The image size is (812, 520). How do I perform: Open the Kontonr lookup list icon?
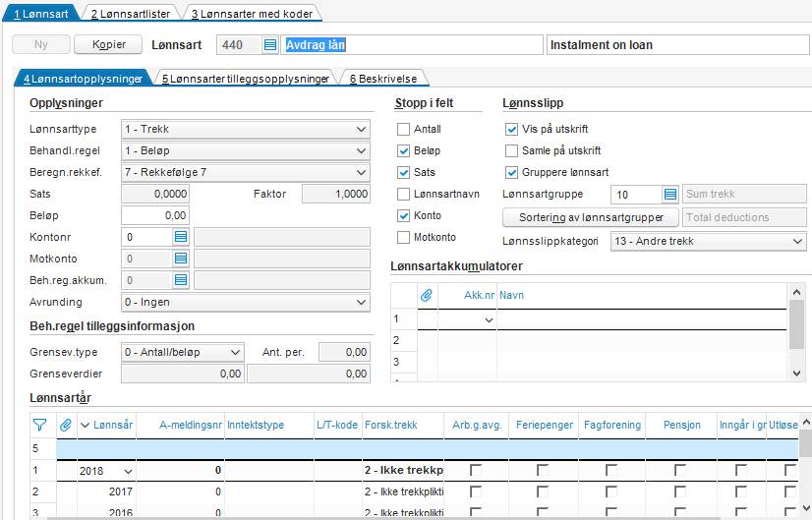coord(181,237)
